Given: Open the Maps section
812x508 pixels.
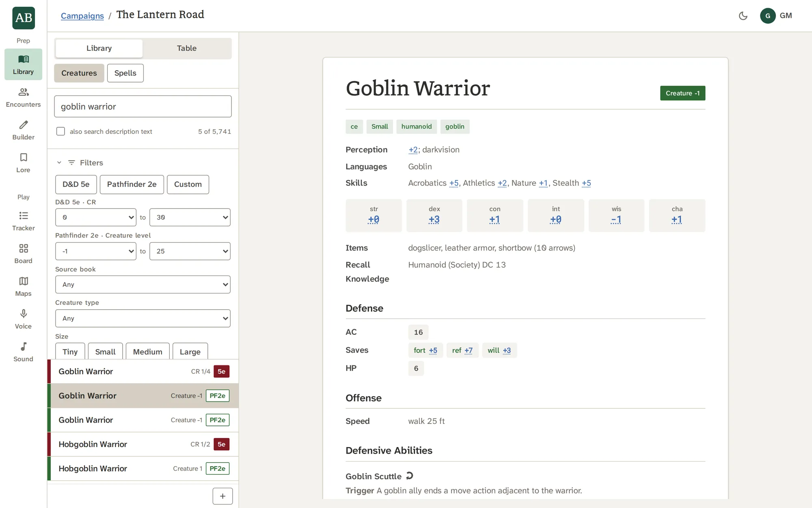Looking at the screenshot, I should (x=23, y=287).
